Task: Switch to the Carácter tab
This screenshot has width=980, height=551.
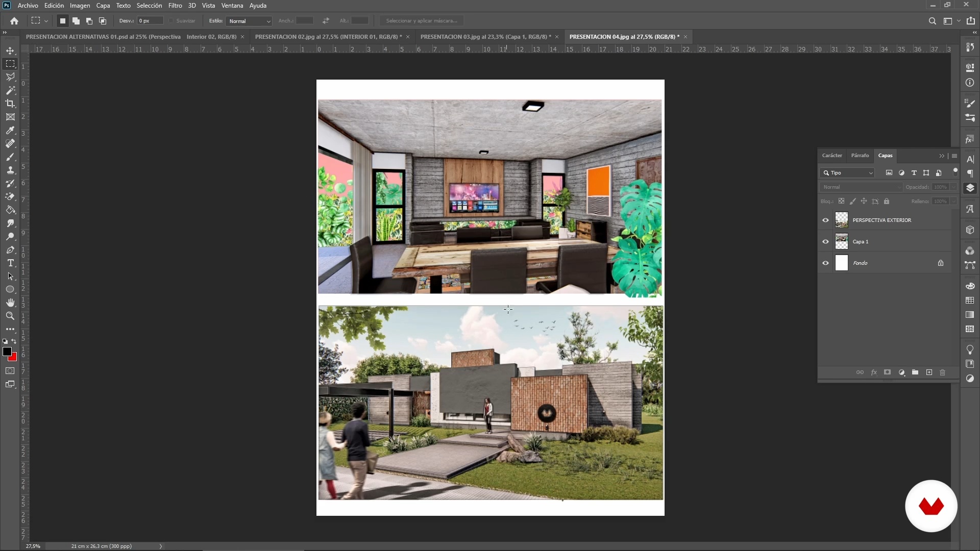Action: point(832,156)
